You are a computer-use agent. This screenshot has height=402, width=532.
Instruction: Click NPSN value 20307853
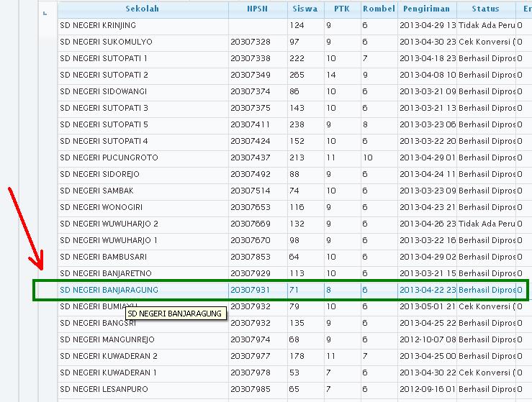251,257
